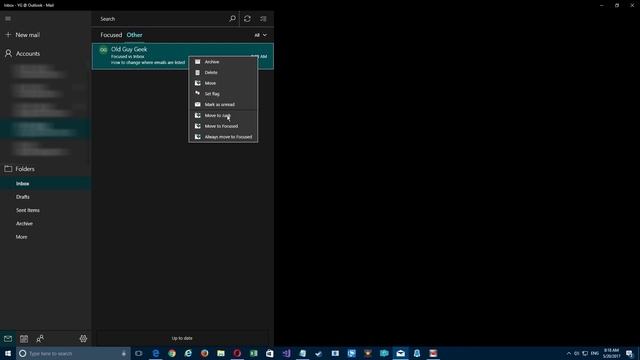Viewport: 640px width, 360px height.
Task: Open the Folders section header
Action: [x=20, y=169]
